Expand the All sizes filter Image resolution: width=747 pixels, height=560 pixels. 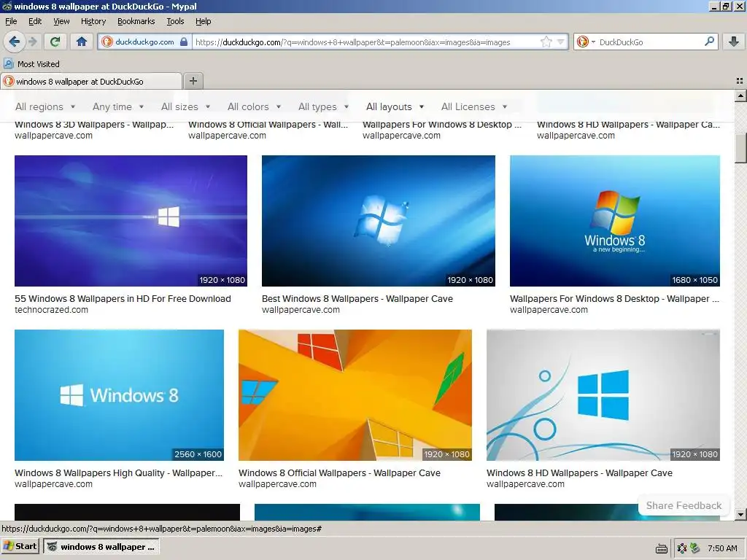click(x=185, y=106)
